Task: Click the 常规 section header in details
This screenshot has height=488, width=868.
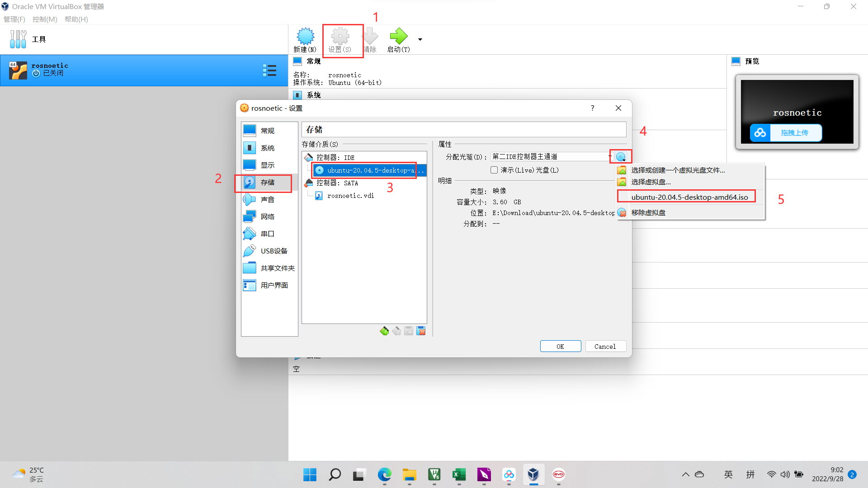Action: [313, 61]
